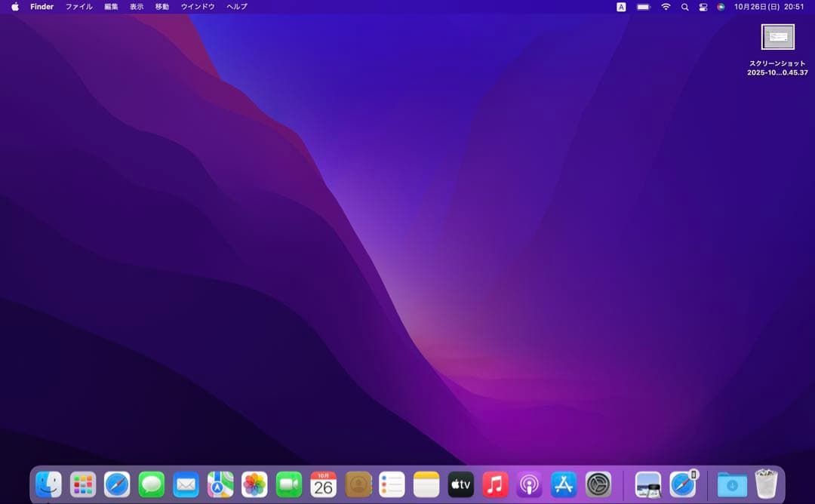Launch the Messages app
Screen dimensions: 815x504
pyautogui.click(x=150, y=484)
